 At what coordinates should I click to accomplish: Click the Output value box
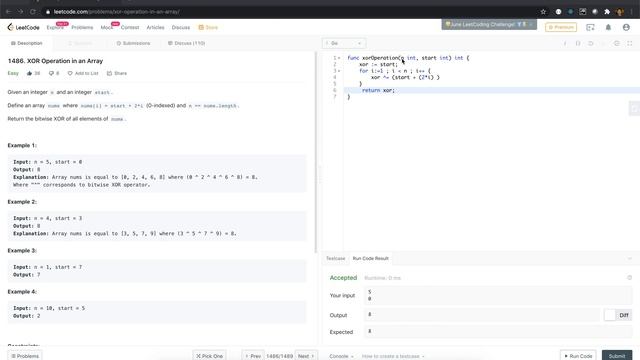point(482,315)
